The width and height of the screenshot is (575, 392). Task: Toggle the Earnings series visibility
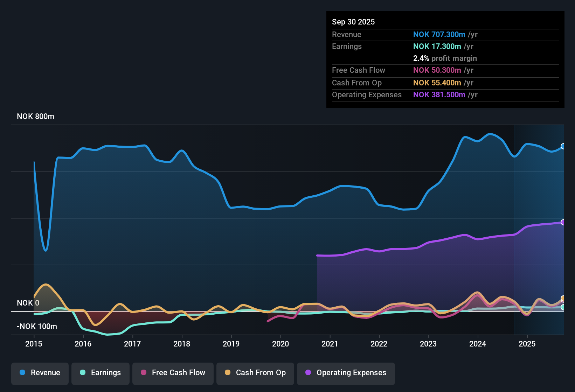click(100, 373)
